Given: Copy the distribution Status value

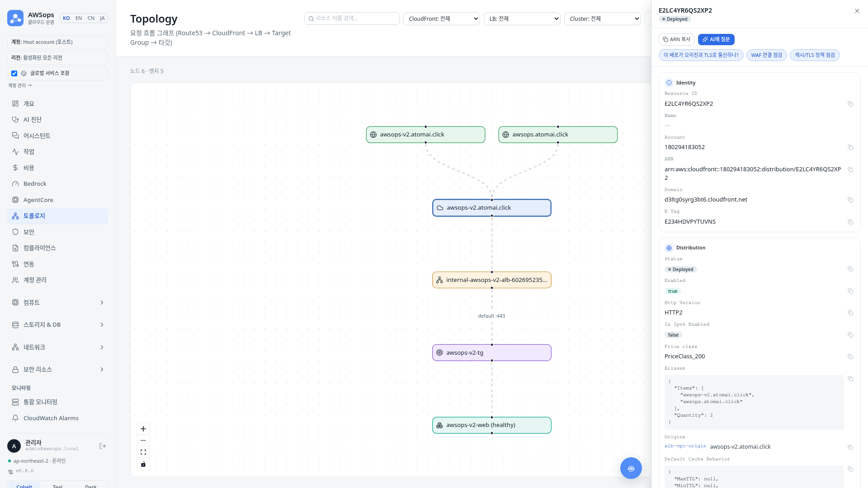Looking at the screenshot, I should pyautogui.click(x=850, y=269).
